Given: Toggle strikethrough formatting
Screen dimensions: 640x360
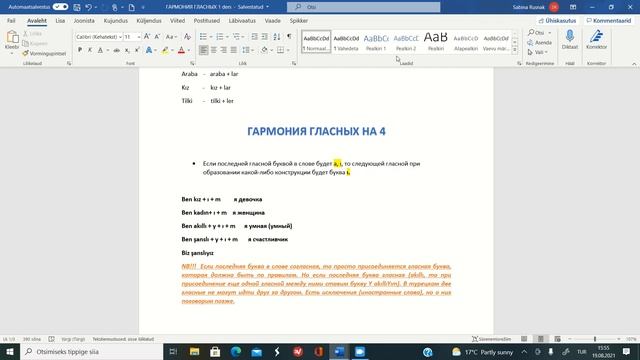Looking at the screenshot, I should pos(117,50).
